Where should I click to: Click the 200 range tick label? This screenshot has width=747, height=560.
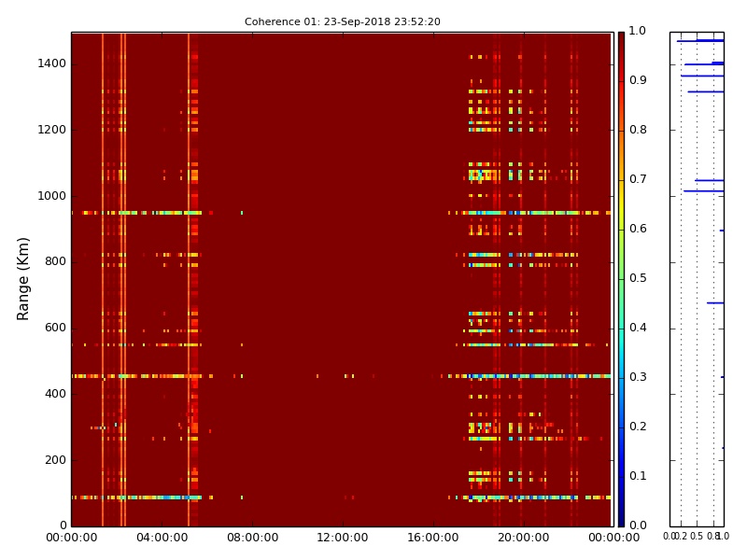click(x=54, y=460)
